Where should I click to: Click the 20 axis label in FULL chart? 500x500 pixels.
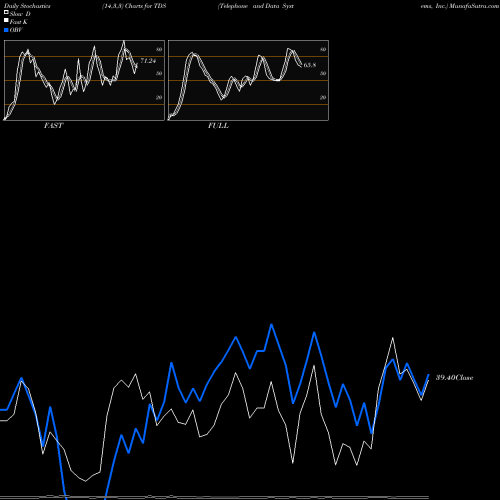pos(323,97)
